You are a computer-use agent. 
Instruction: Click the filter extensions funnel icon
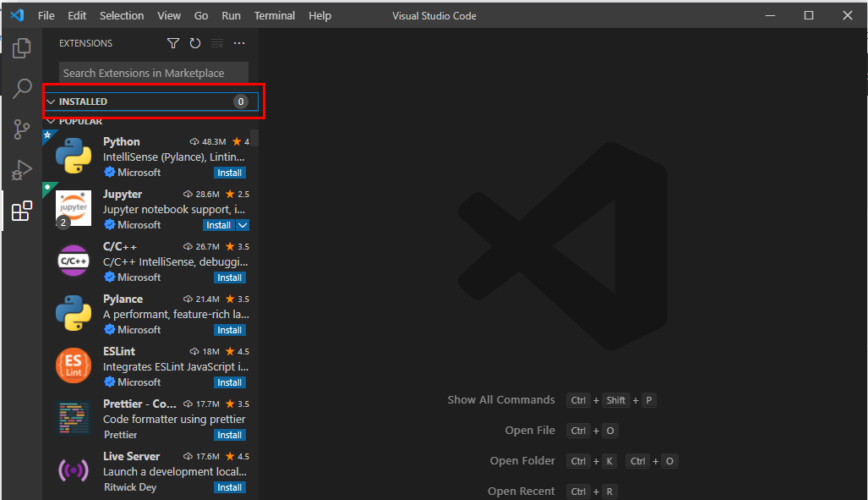point(173,43)
